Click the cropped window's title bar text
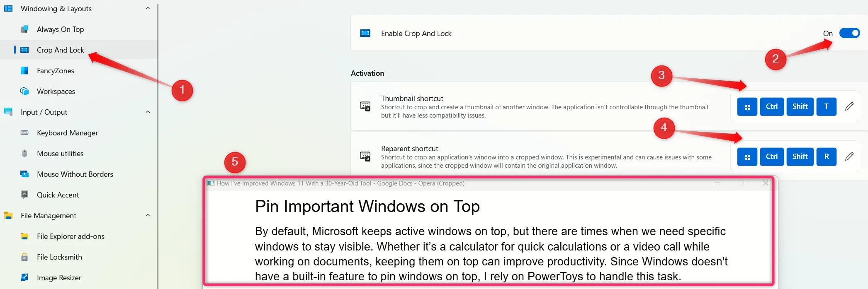 pyautogui.click(x=340, y=183)
